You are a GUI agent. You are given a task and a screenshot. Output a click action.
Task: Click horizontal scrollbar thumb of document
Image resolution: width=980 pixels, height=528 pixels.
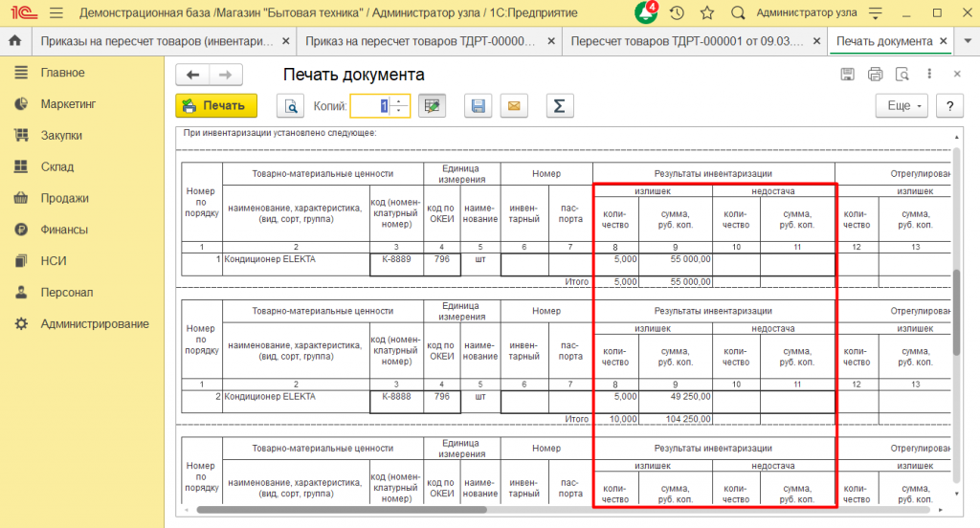point(342,510)
